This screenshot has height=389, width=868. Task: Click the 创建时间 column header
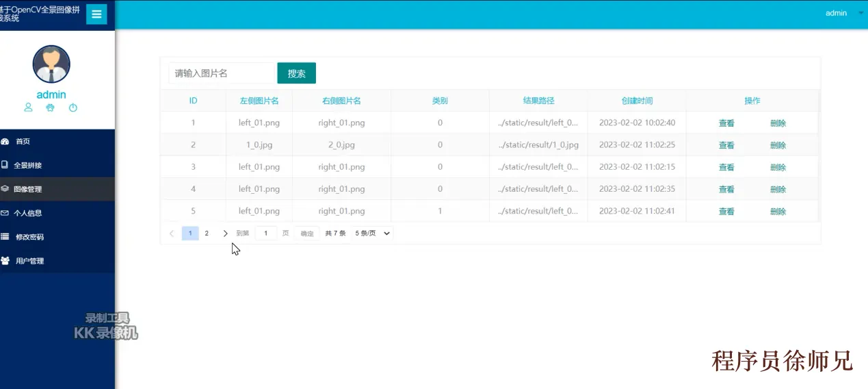point(637,101)
